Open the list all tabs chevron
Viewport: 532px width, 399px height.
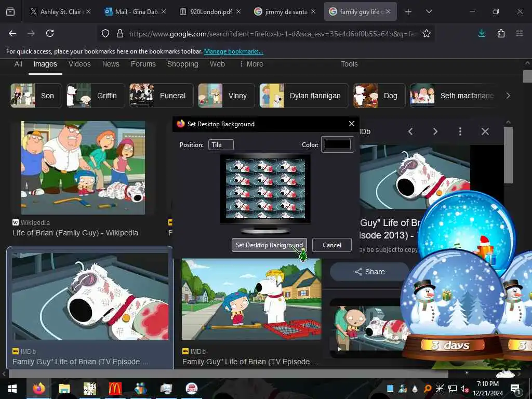[x=429, y=12]
